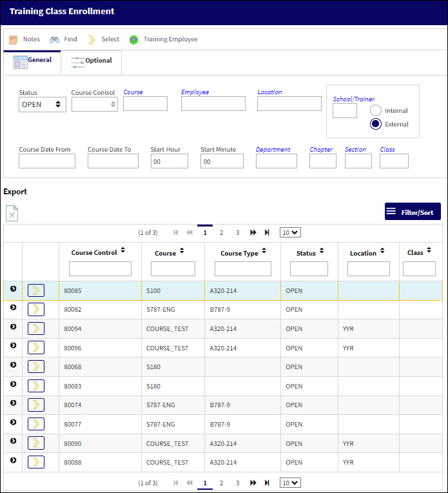The height and width of the screenshot is (493, 448).
Task: Click the Chapter link label
Action: tap(321, 150)
